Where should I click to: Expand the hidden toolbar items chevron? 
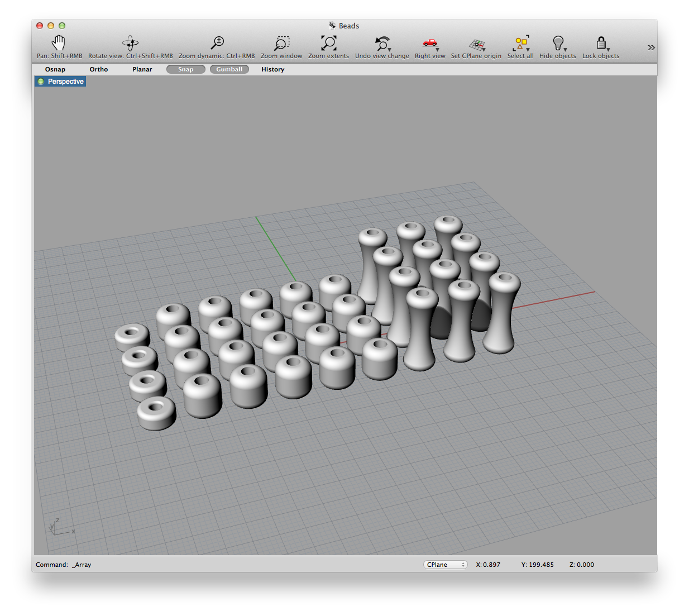click(x=651, y=47)
